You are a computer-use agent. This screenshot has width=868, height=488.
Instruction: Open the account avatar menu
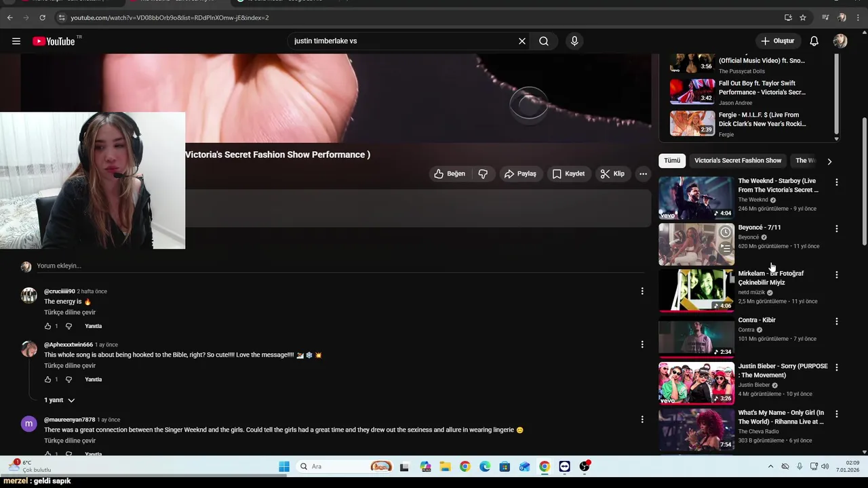[840, 41]
